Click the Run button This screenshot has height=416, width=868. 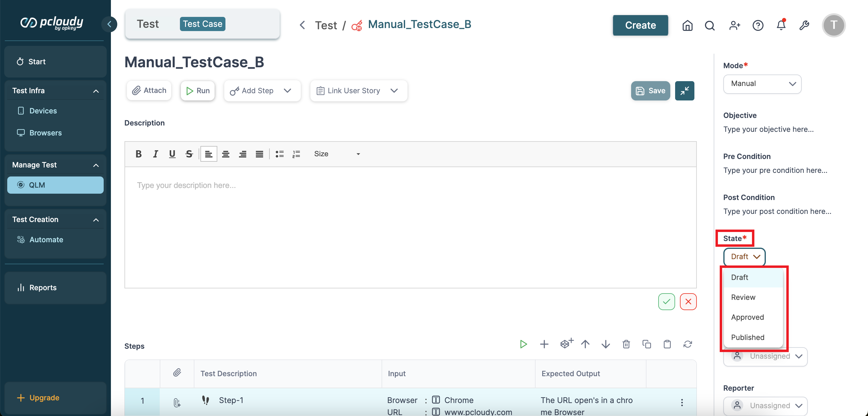198,91
